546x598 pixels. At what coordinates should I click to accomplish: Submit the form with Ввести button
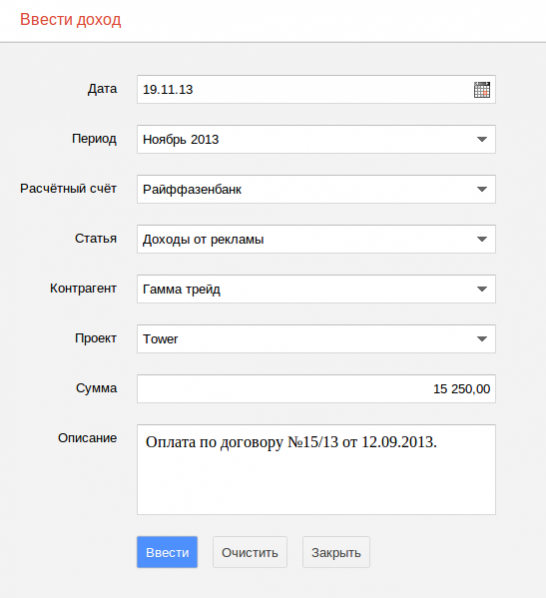pyautogui.click(x=167, y=552)
